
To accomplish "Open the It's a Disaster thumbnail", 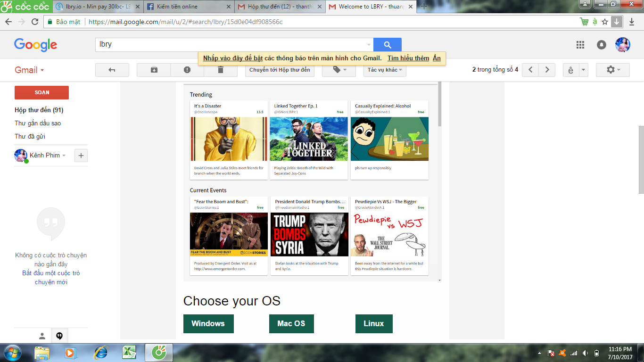I will point(229,139).
